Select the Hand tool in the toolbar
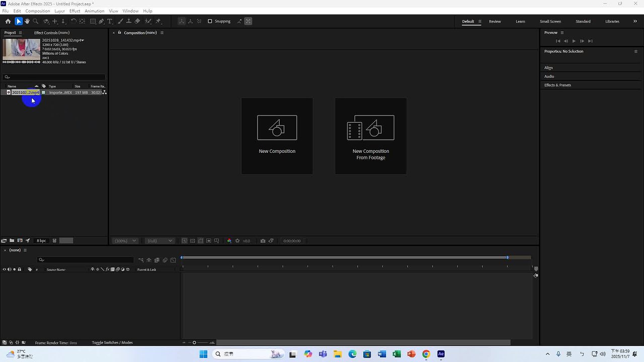The width and height of the screenshot is (644, 362). click(27, 21)
